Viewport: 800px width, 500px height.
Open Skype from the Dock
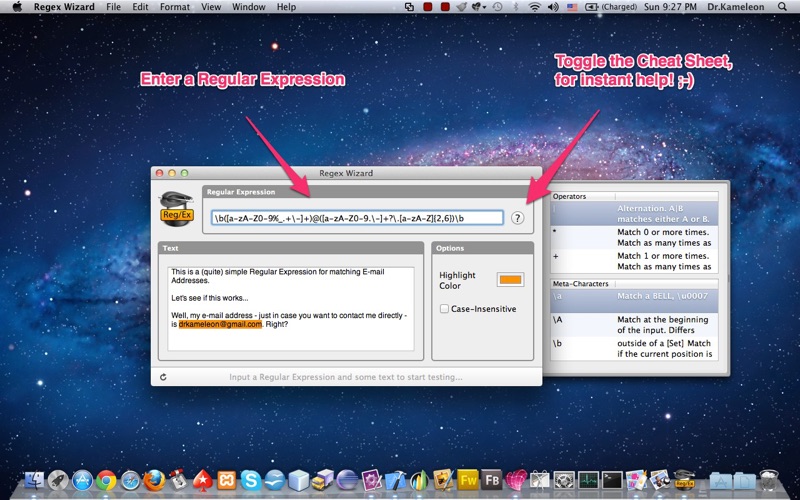(251, 480)
